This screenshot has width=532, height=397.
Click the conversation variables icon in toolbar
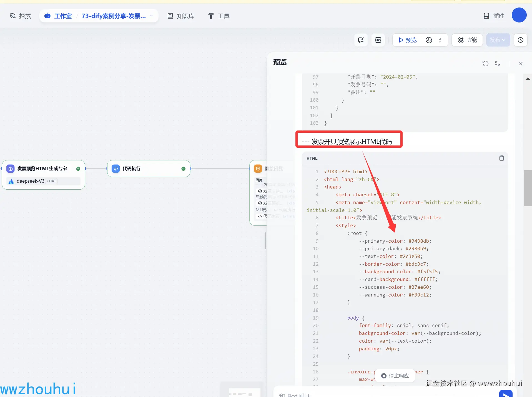(x=361, y=40)
